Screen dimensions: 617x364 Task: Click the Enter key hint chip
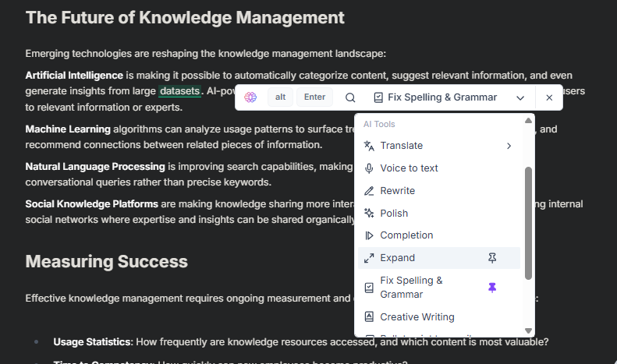pos(314,97)
